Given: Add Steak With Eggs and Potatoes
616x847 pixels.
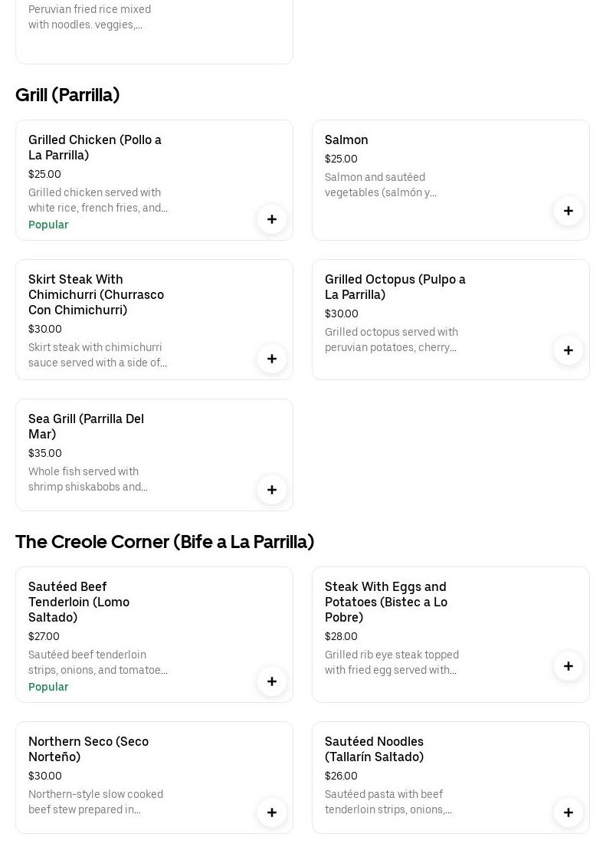Looking at the screenshot, I should tap(568, 666).
